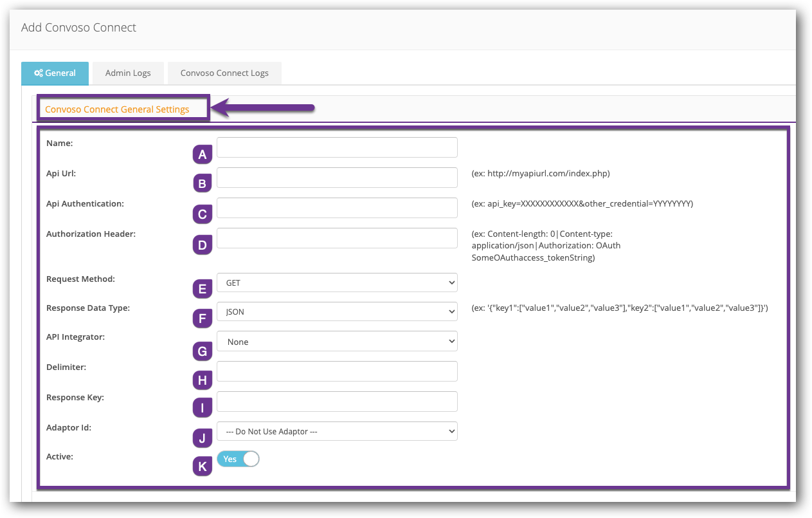Click the Convoso Connect General Settings heading
The width and height of the screenshot is (812, 518).
pyautogui.click(x=117, y=109)
